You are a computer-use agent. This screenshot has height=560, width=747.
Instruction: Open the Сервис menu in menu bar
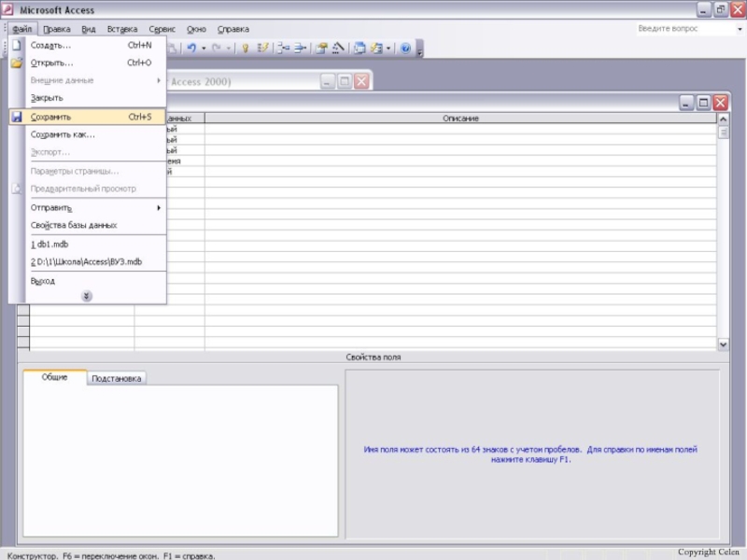pos(161,29)
